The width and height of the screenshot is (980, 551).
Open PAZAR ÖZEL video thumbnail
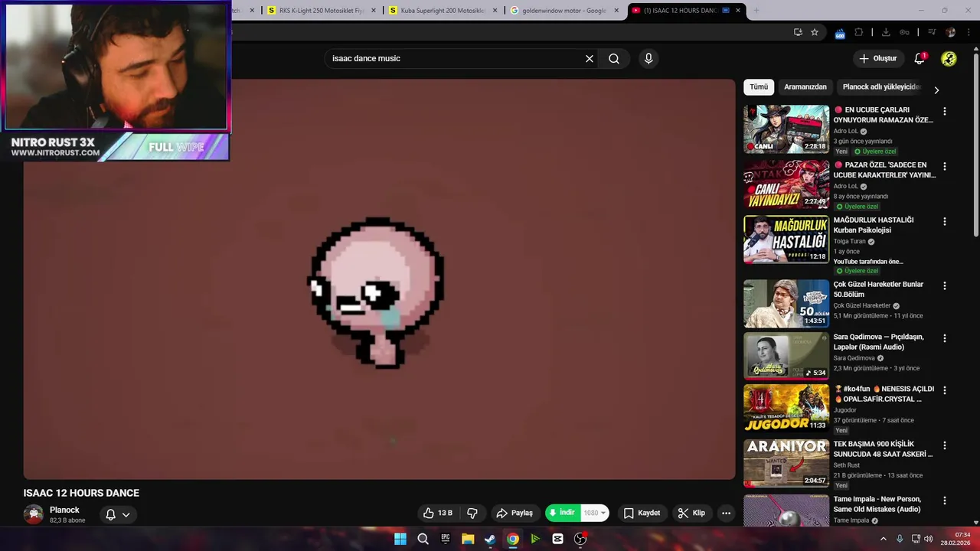coord(786,184)
